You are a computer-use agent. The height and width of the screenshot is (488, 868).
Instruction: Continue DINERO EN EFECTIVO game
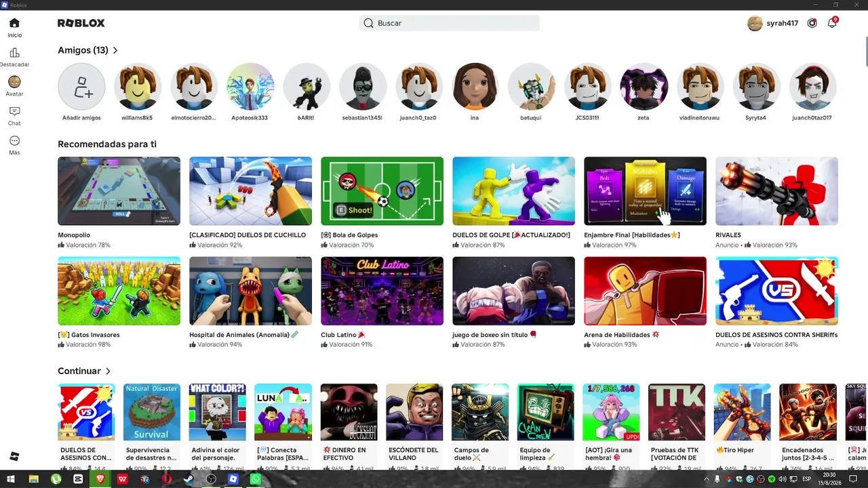(349, 412)
